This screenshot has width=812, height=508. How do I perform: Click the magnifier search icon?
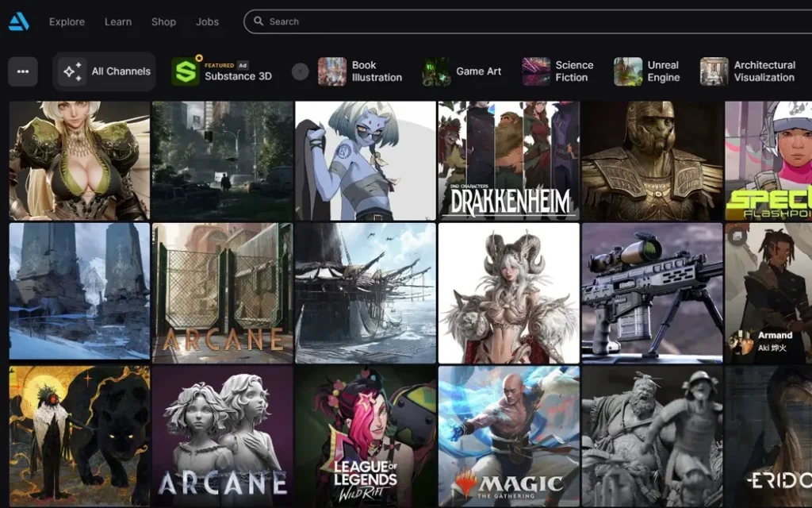(259, 21)
